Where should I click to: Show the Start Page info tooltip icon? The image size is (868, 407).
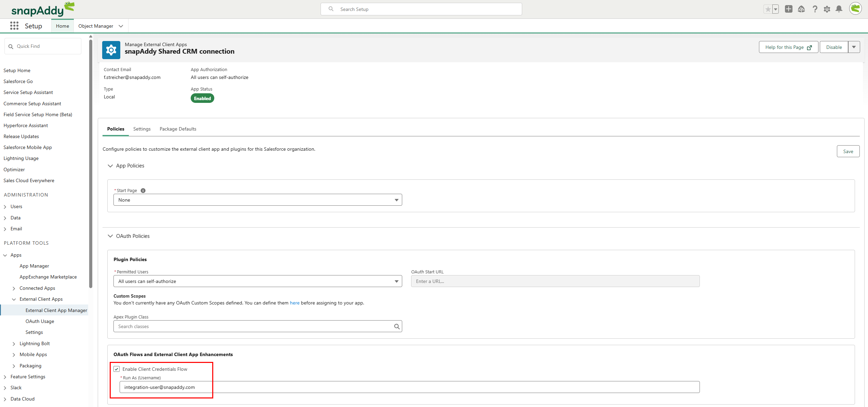coord(143,191)
